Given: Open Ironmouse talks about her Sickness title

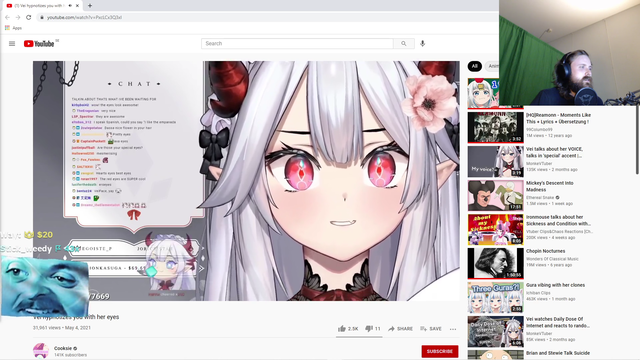Looking at the screenshot, I should click(558, 220).
